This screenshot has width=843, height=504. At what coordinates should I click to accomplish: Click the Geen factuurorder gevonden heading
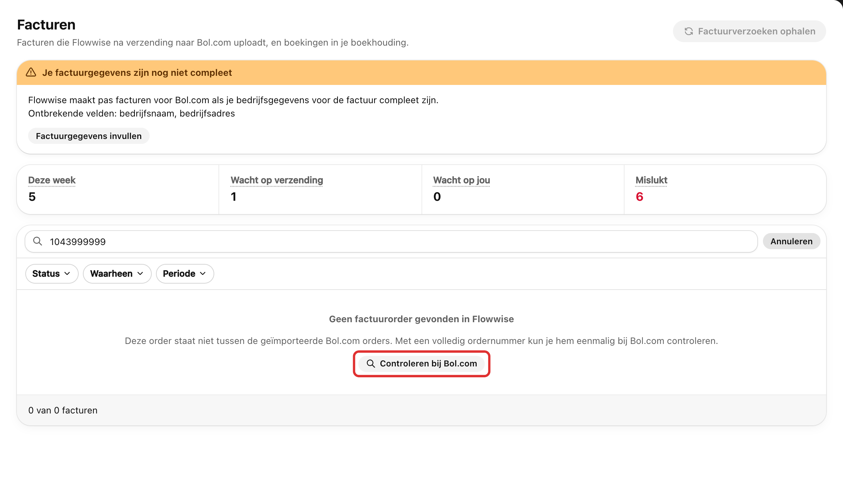pos(421,319)
